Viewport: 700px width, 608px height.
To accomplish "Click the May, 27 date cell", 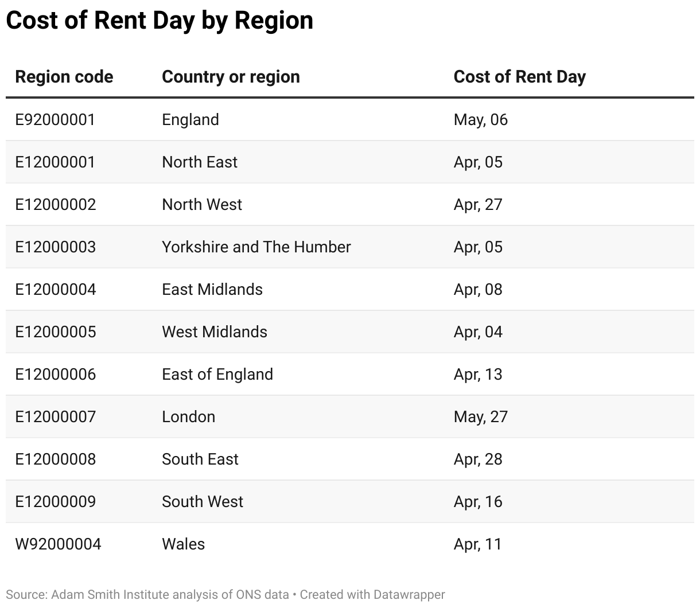I will 481,416.
